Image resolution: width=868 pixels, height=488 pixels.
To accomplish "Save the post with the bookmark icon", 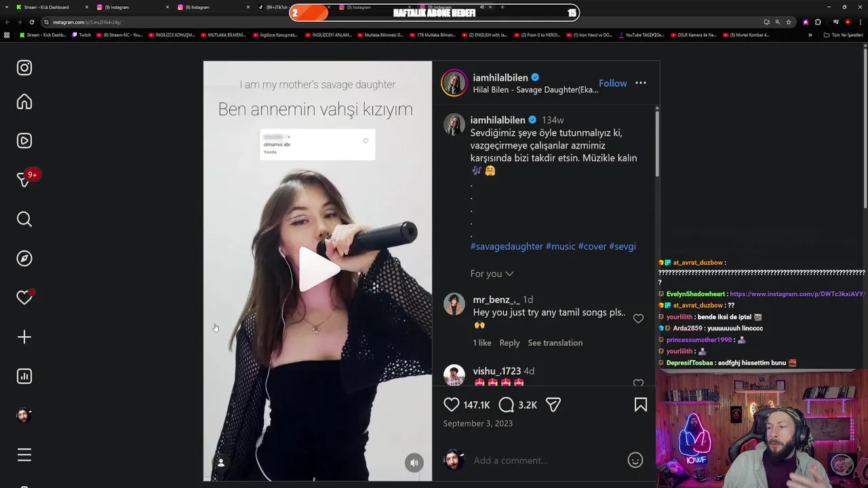I will (x=640, y=405).
